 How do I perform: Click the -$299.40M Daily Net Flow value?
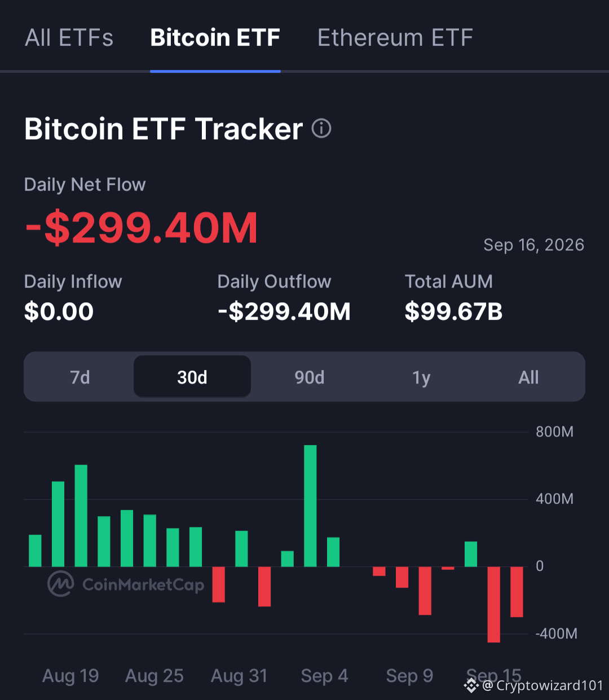[x=141, y=228]
